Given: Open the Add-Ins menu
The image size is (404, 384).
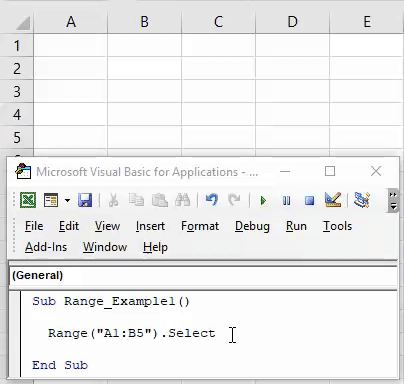Looking at the screenshot, I should point(46,247).
